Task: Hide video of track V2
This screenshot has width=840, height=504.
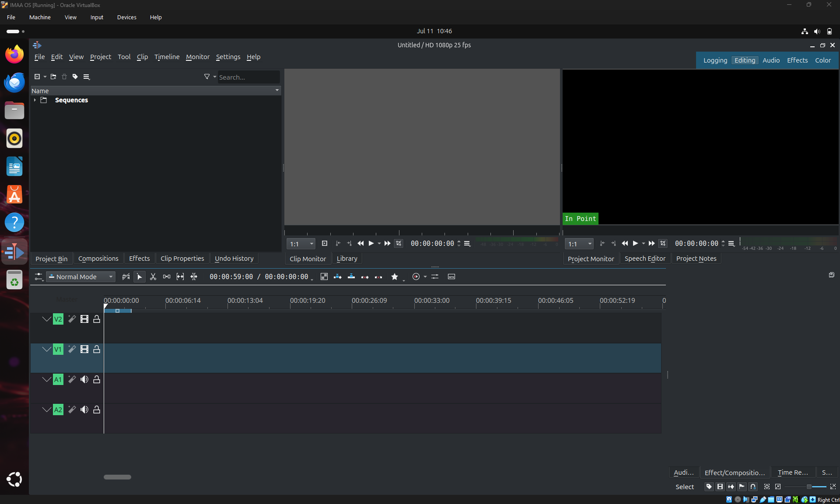Action: pyautogui.click(x=84, y=319)
